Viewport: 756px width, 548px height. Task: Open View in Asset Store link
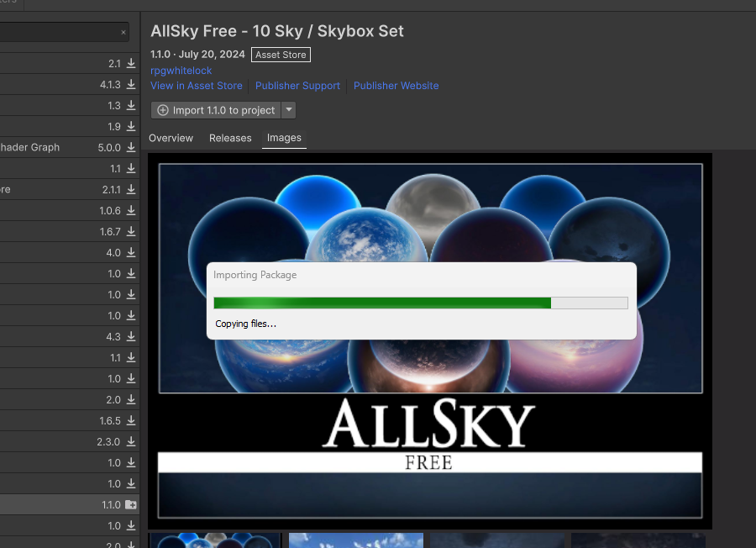[x=197, y=86]
